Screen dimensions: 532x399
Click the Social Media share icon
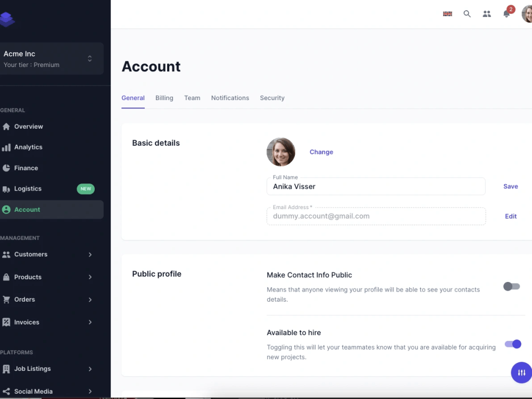(x=6, y=392)
